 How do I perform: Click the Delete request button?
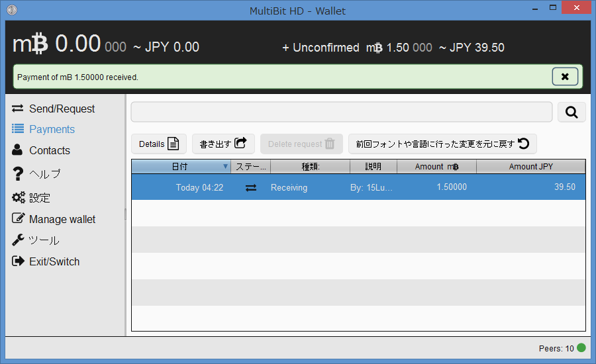coord(301,144)
